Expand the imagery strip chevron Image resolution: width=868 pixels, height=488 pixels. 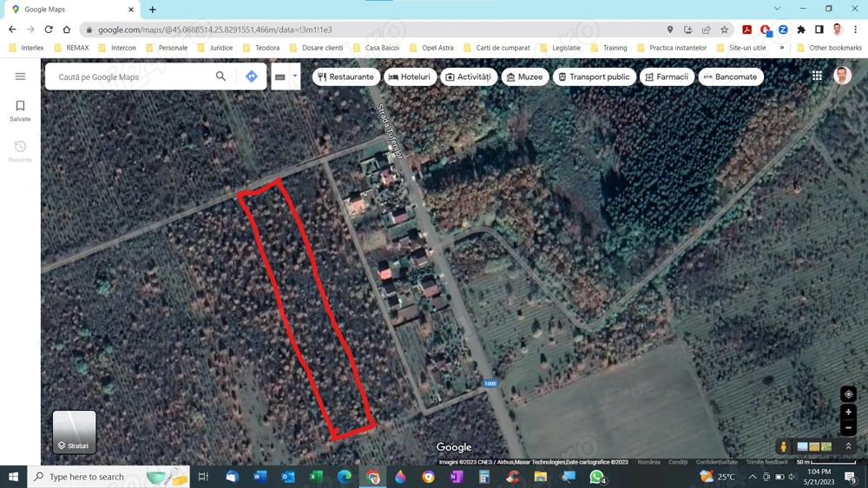tap(848, 446)
